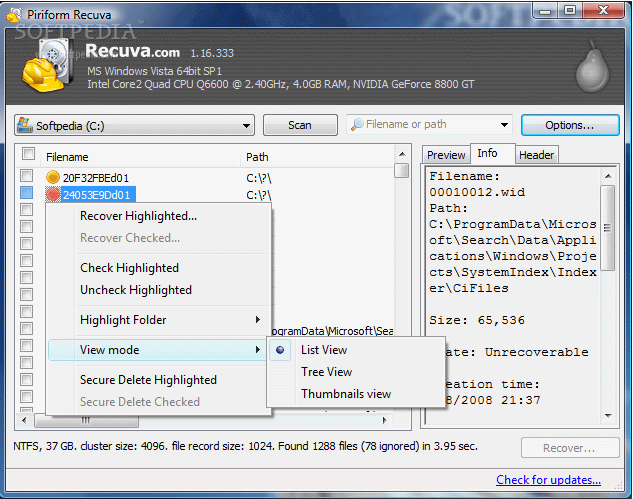The width and height of the screenshot is (633, 499).
Task: Click the Recuva.com header title
Action: point(133,51)
